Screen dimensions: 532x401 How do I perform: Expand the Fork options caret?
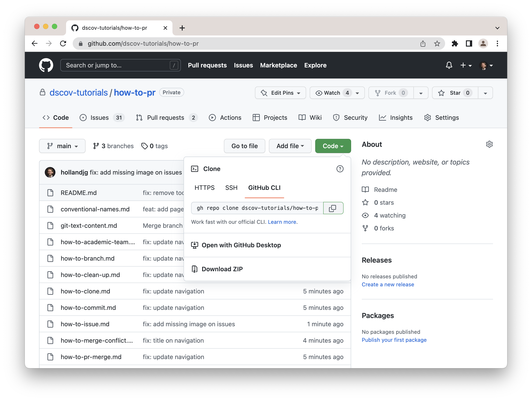421,93
